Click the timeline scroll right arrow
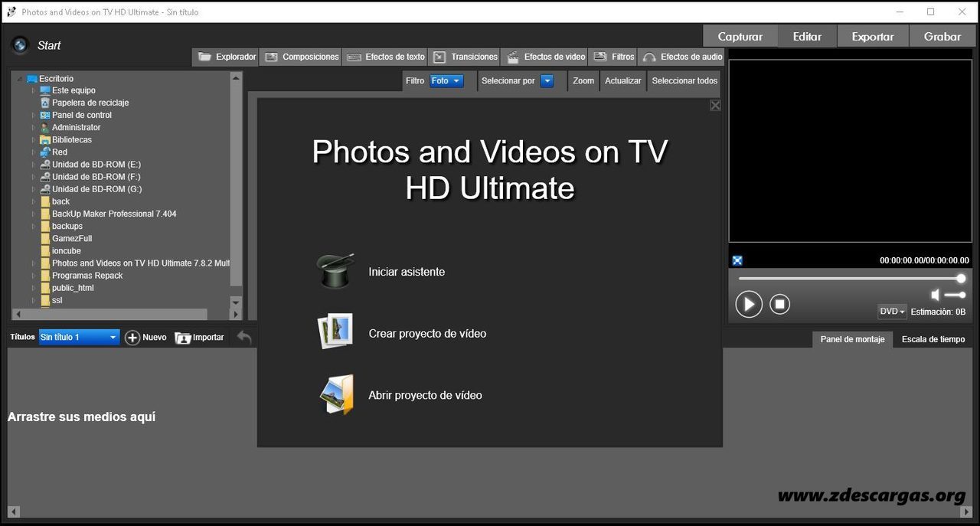The image size is (980, 526). tap(967, 511)
